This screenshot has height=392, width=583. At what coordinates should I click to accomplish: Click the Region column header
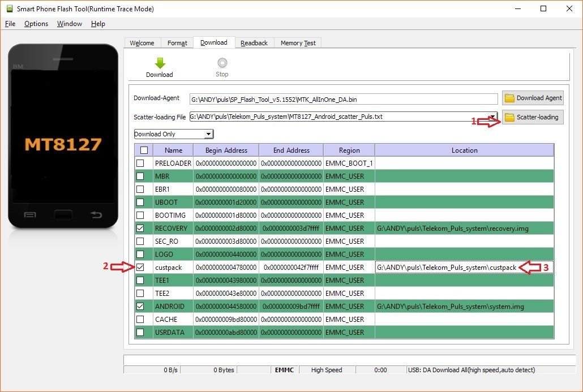click(x=349, y=150)
